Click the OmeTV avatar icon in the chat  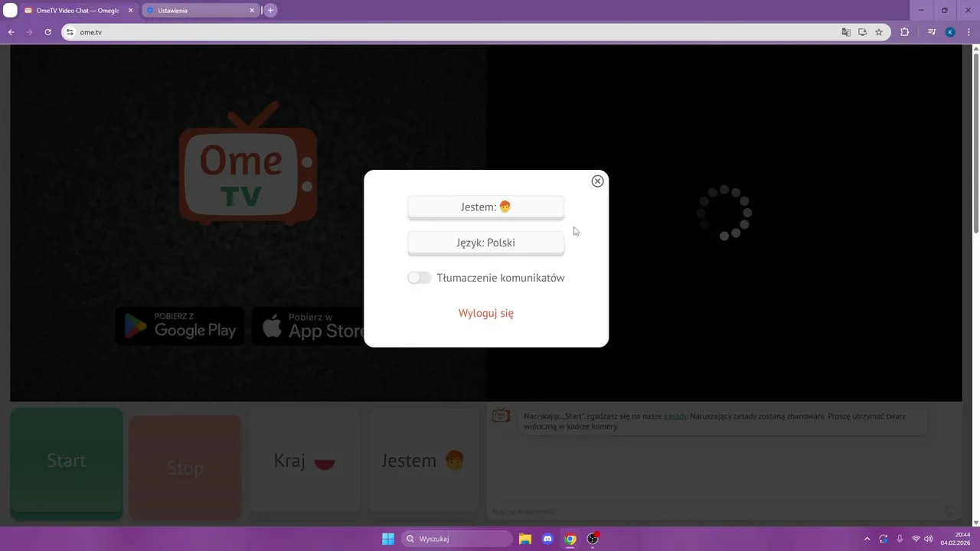(501, 416)
